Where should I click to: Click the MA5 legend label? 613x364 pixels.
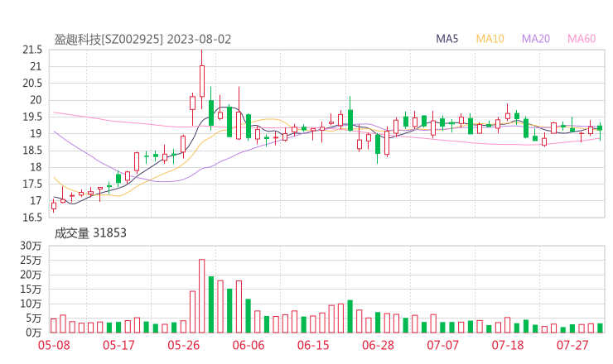tap(446, 39)
